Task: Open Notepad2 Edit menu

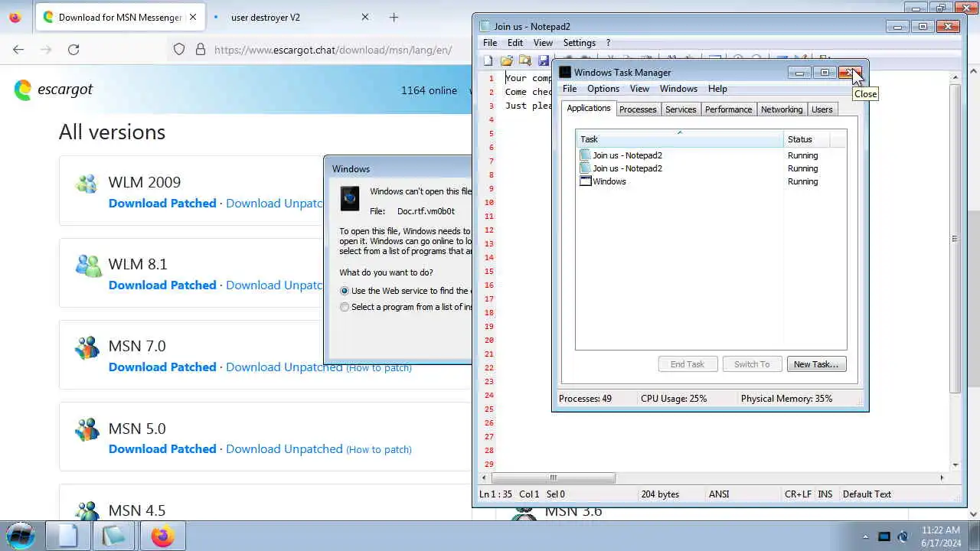Action: coord(515,43)
